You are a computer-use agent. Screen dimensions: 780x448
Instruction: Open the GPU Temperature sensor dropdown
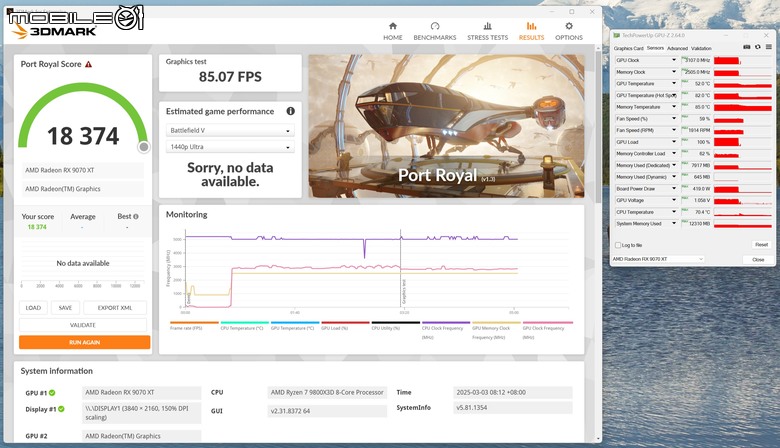tap(674, 84)
